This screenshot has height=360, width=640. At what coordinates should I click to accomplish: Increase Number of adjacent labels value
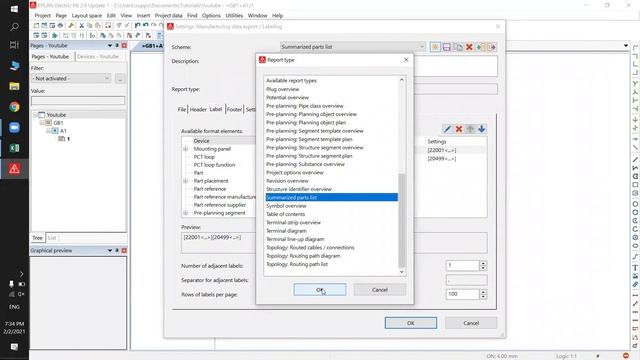(x=483, y=263)
